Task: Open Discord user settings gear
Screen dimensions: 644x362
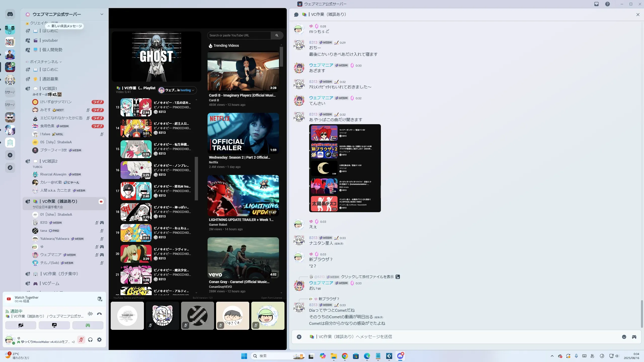Action: [99, 340]
